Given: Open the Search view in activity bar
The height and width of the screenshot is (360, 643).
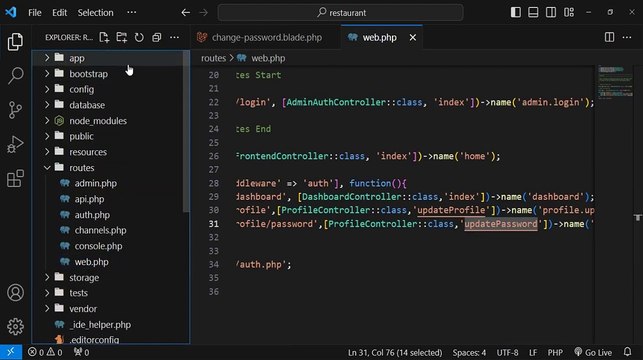Looking at the screenshot, I should [x=15, y=75].
